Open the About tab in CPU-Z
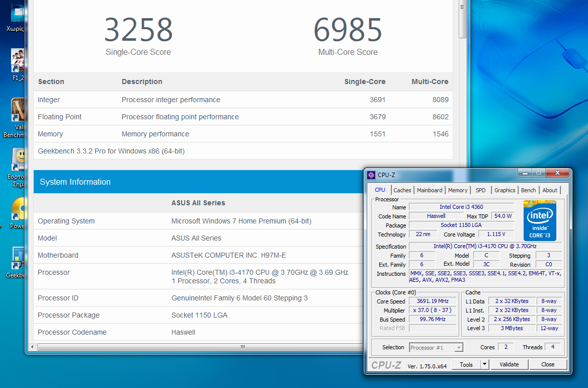This screenshot has width=588, height=388. point(550,190)
